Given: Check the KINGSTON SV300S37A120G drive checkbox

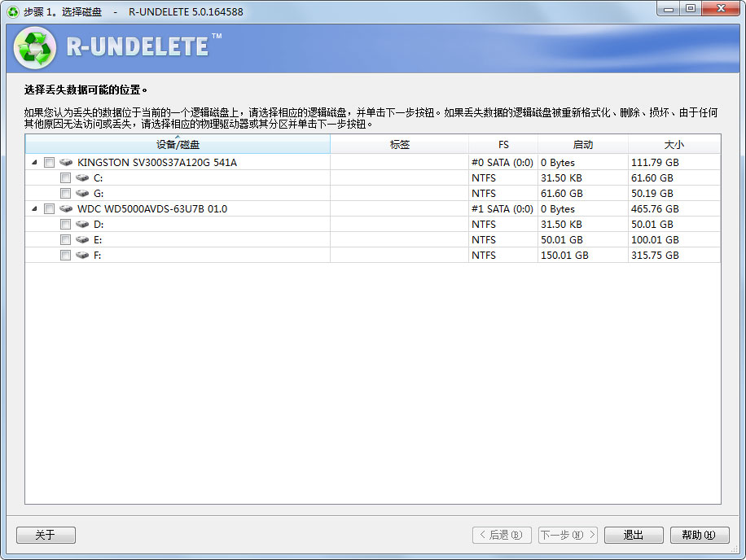Looking at the screenshot, I should tap(49, 163).
